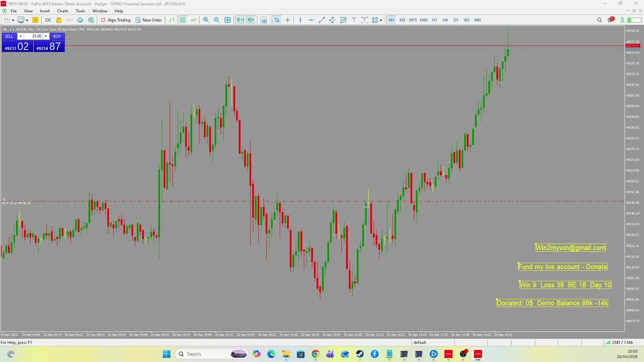Switch to H1 timeframe

[x=434, y=20]
